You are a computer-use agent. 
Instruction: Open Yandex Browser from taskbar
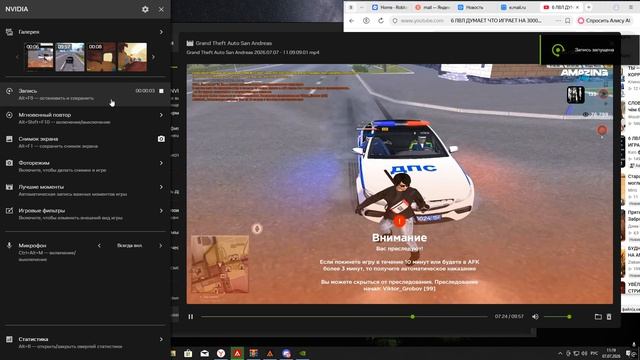[221, 353]
